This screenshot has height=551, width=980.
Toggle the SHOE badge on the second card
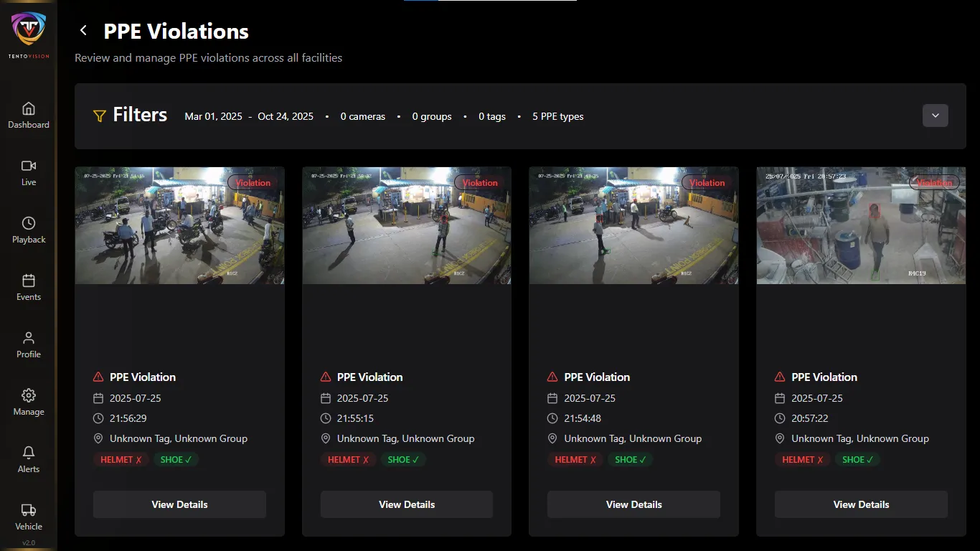403,459
